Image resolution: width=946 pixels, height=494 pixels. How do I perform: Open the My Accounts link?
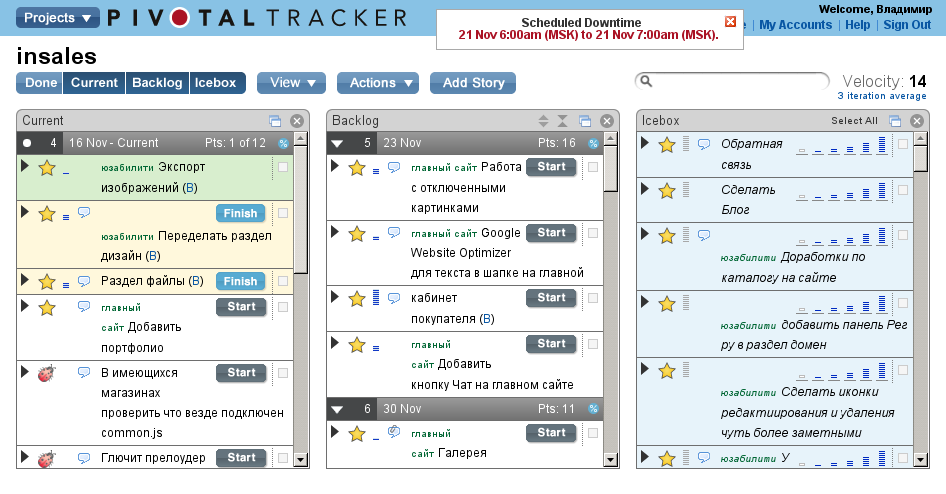795,25
